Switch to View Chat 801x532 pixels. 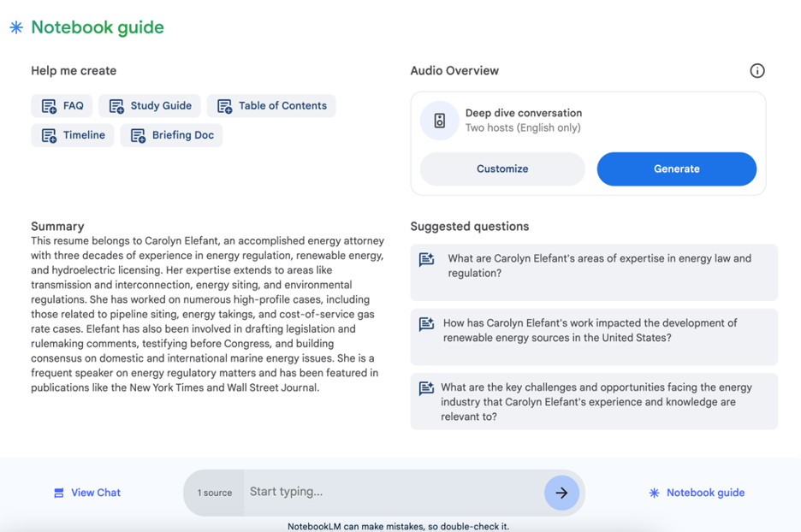click(95, 493)
